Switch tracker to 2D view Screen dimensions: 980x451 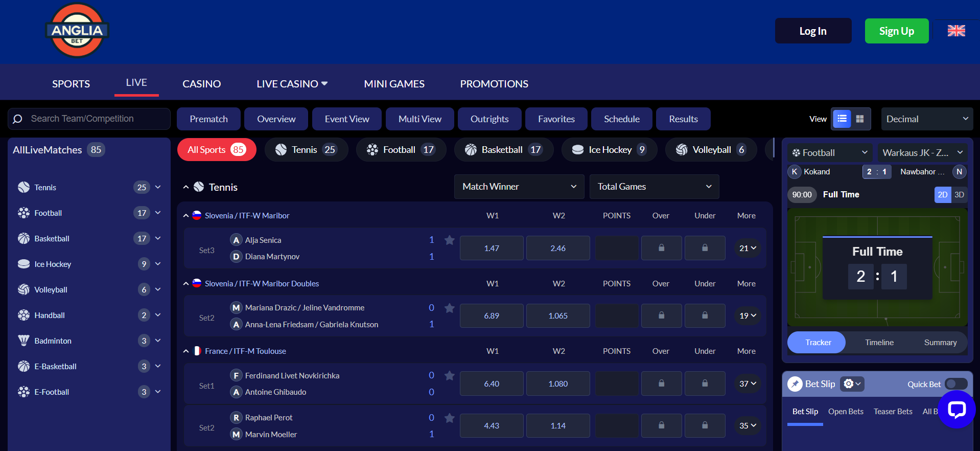click(943, 195)
